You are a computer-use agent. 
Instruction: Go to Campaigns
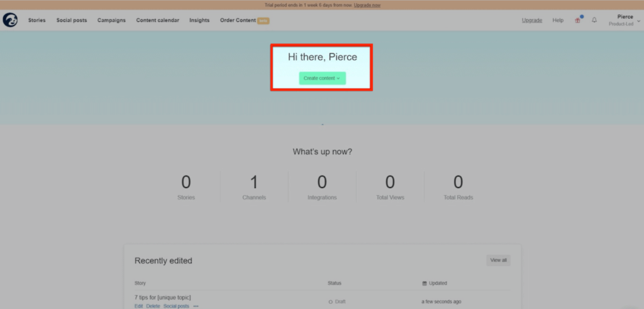tap(111, 20)
